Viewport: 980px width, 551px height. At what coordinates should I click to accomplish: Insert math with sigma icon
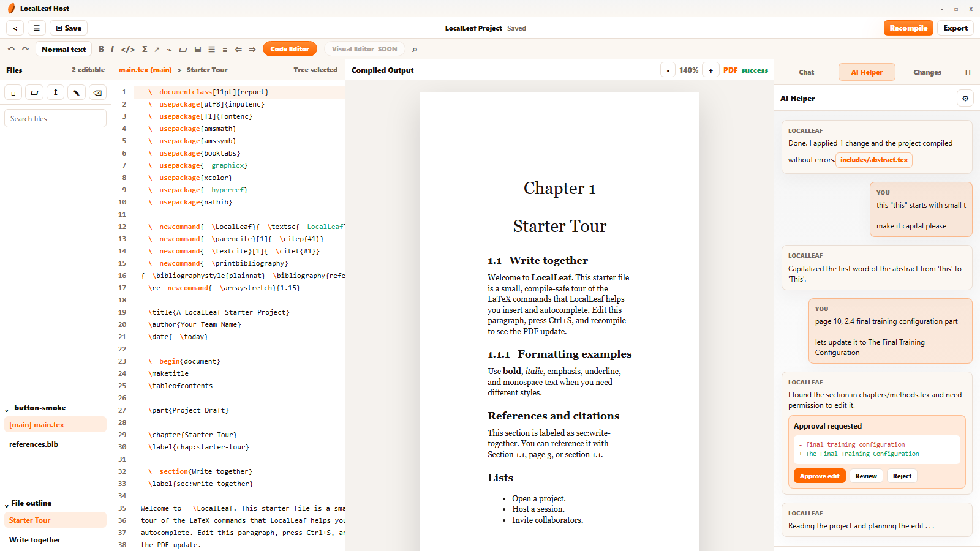(145, 49)
